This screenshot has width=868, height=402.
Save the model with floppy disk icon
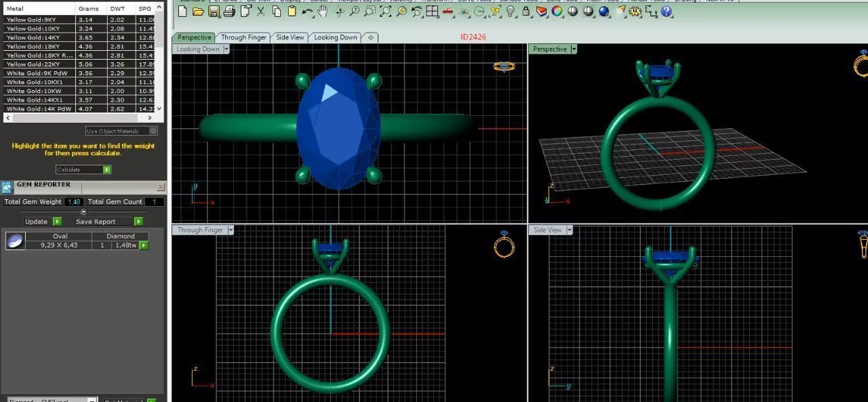(x=214, y=12)
